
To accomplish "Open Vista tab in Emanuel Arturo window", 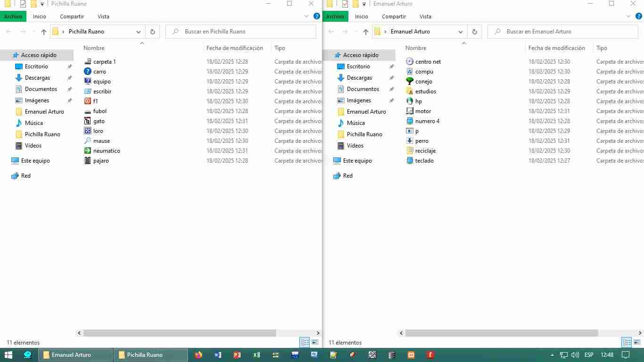I will (x=425, y=16).
